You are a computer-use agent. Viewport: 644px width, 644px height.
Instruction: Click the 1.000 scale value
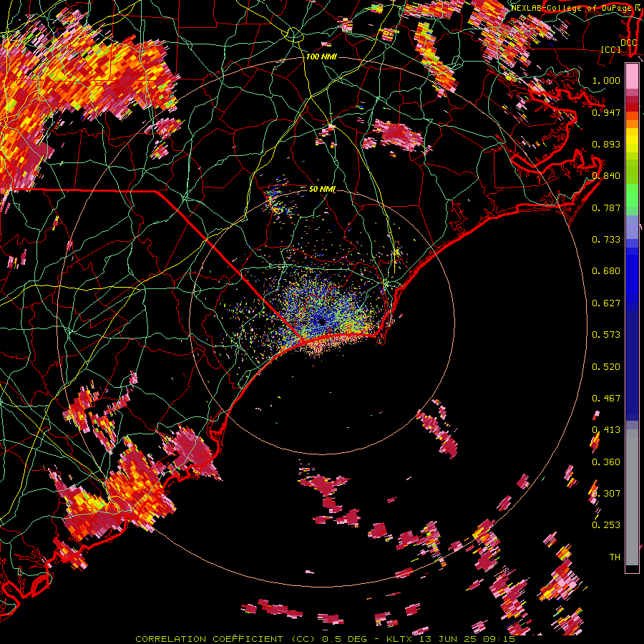click(606, 80)
